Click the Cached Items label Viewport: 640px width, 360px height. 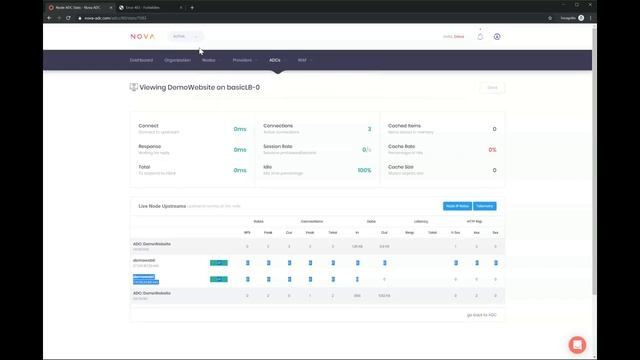click(404, 126)
